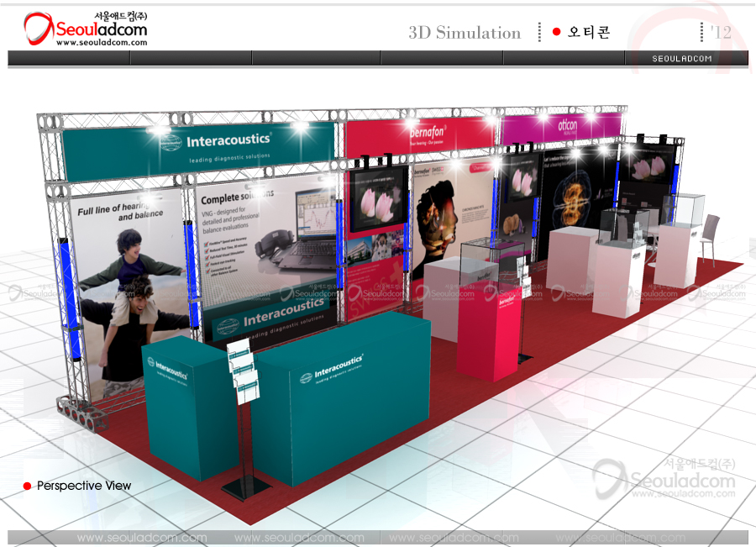Viewport: 756px width, 547px height.
Task: Select the oticon purple header banner
Action: point(561,126)
